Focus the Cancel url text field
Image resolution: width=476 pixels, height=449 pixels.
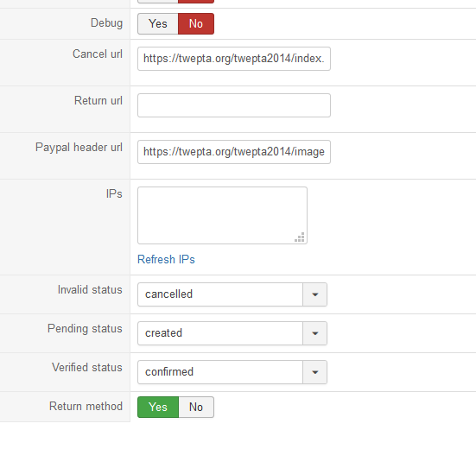[x=234, y=59]
